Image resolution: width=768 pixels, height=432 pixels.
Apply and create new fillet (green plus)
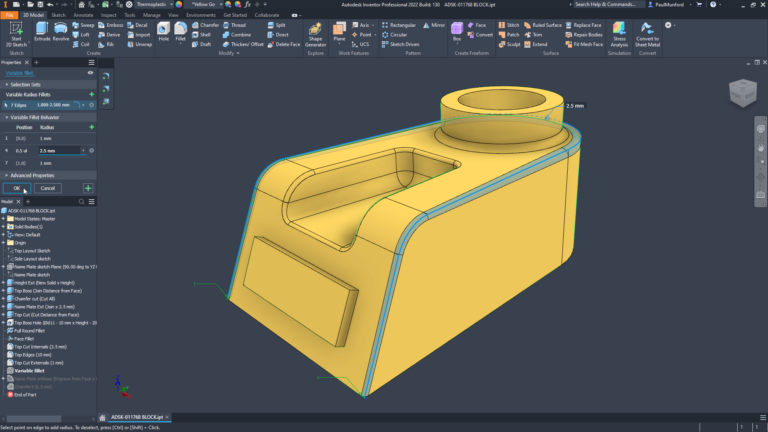(x=88, y=188)
